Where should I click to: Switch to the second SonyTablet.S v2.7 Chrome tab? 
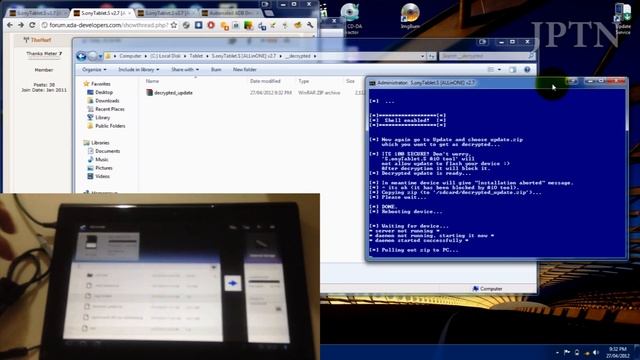(x=102, y=13)
